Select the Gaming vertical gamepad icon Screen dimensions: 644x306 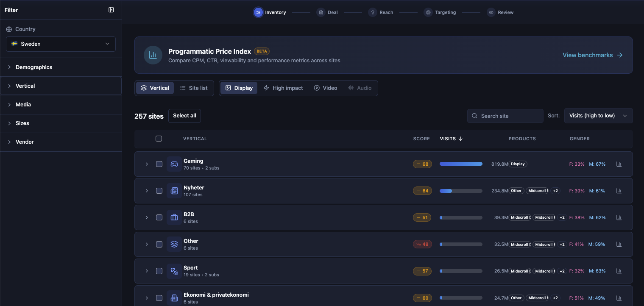174,164
